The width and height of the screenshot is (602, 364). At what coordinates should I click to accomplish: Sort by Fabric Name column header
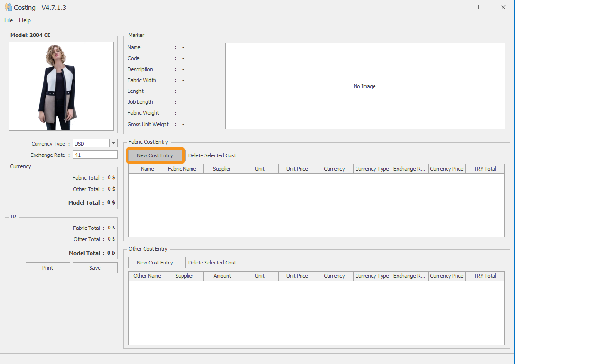click(x=185, y=169)
